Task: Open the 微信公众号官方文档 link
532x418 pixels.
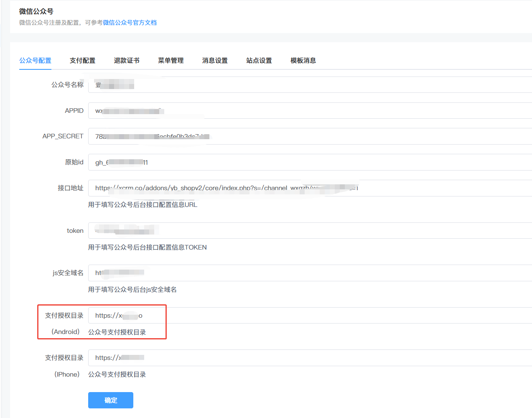Action: click(130, 23)
